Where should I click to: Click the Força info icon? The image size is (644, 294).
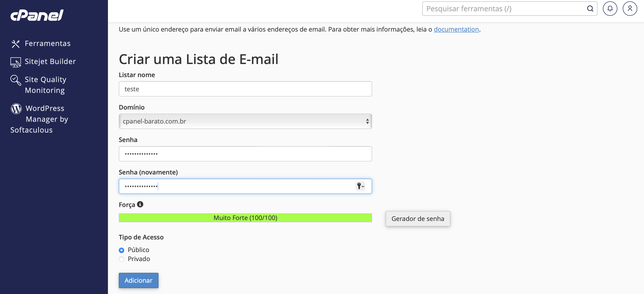[x=140, y=204]
